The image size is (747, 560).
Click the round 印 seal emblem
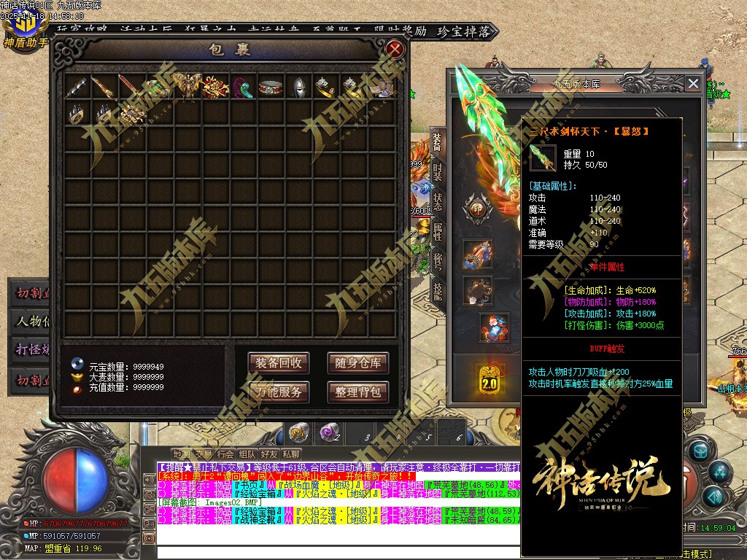477,209
